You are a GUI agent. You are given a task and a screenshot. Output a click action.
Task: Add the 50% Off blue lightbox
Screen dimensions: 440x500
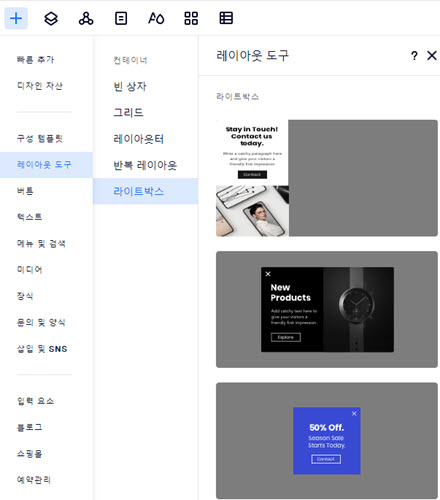coord(327,441)
